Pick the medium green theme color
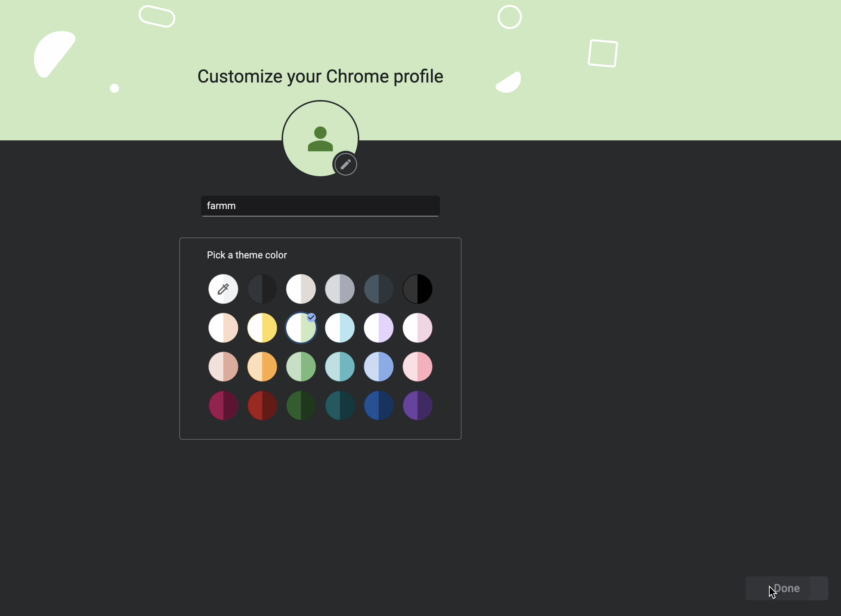Screen dimensions: 841x616 301,367
